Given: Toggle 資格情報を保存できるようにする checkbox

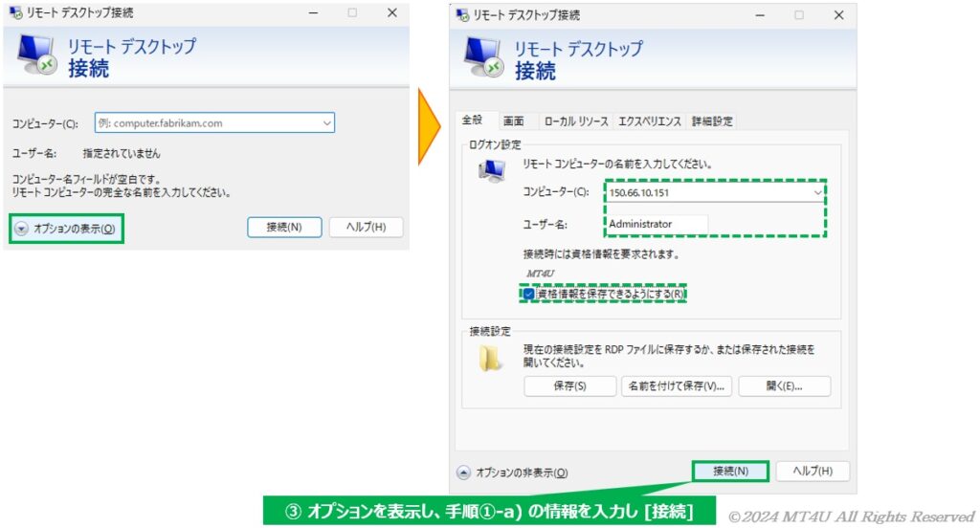Looking at the screenshot, I should (528, 294).
